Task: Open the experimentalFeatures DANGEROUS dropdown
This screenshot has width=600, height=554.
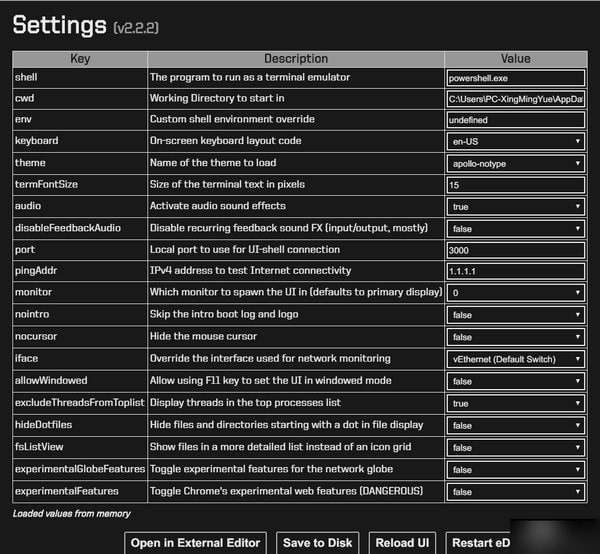Action: (x=515, y=492)
